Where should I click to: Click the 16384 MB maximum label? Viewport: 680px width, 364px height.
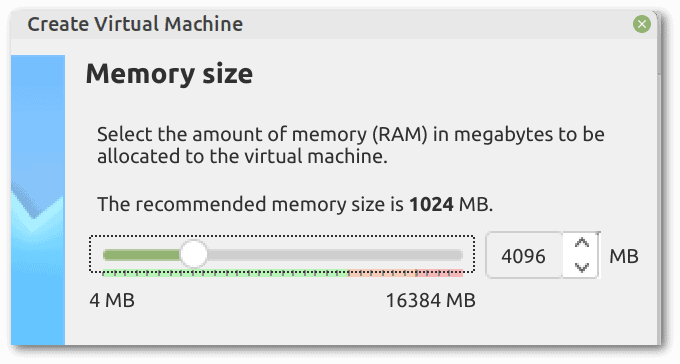click(x=431, y=300)
